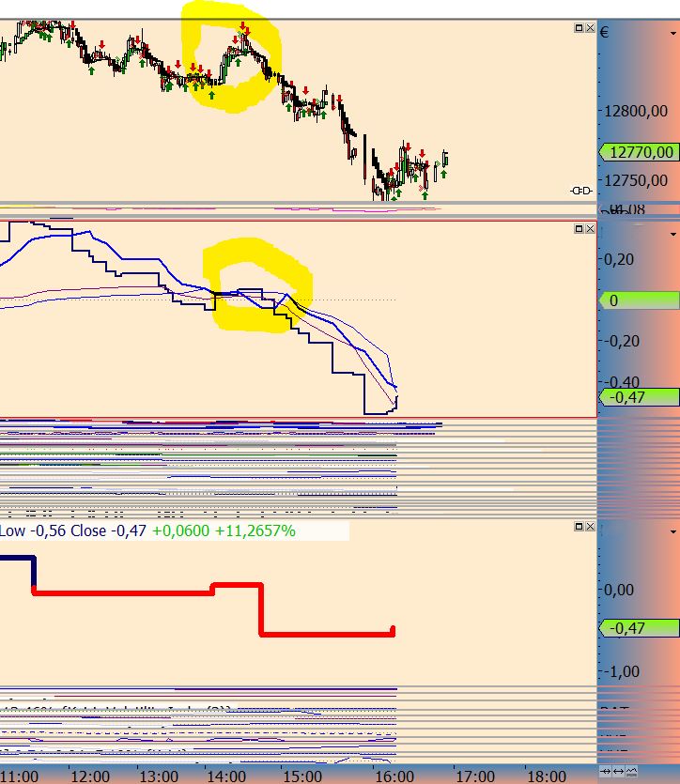Click the green +11,2657% percentage value
Viewport: 680px width, 784px height.
coord(255,530)
